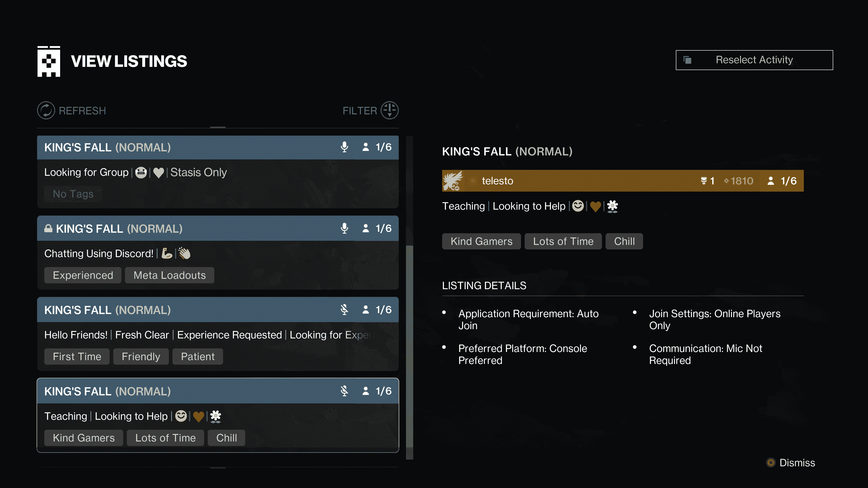Click the Dismiss text
Image resolution: width=868 pixels, height=488 pixels.
tap(797, 463)
